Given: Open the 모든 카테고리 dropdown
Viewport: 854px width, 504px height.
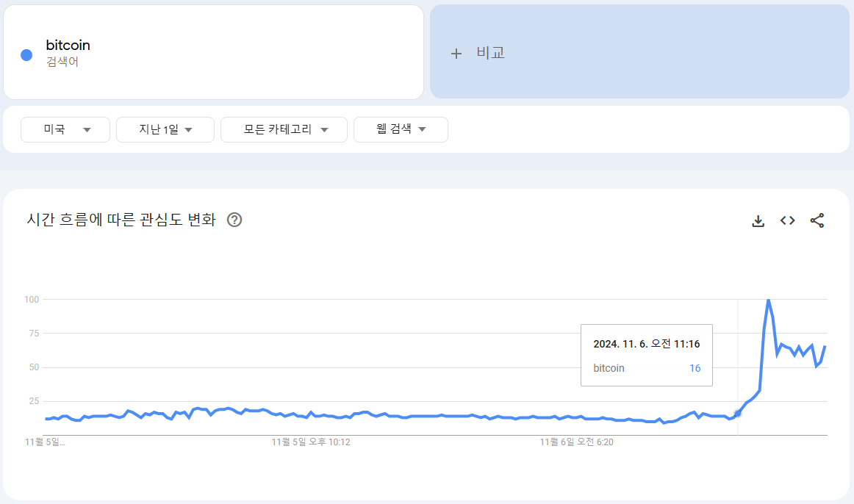Looking at the screenshot, I should [284, 129].
